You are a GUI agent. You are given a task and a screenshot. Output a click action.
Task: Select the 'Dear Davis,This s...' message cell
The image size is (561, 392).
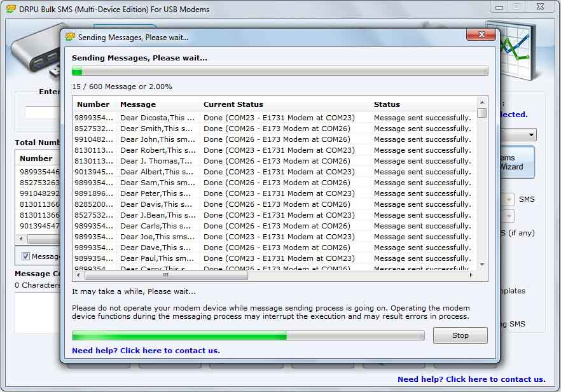pyautogui.click(x=156, y=204)
